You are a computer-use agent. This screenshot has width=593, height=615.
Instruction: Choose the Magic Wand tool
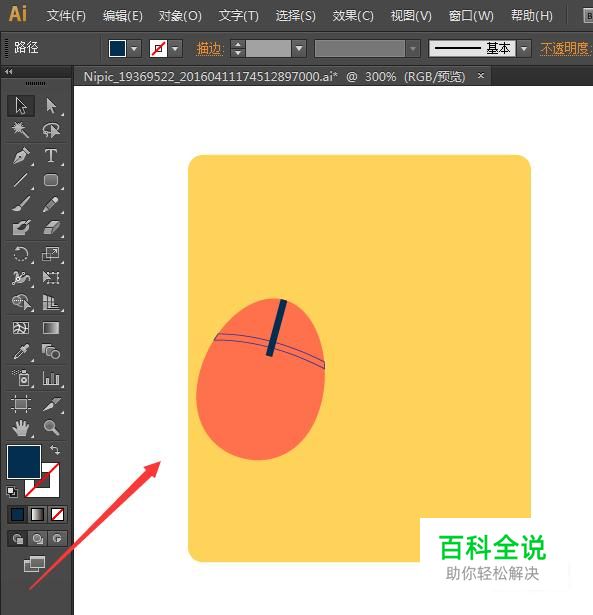coord(20,130)
